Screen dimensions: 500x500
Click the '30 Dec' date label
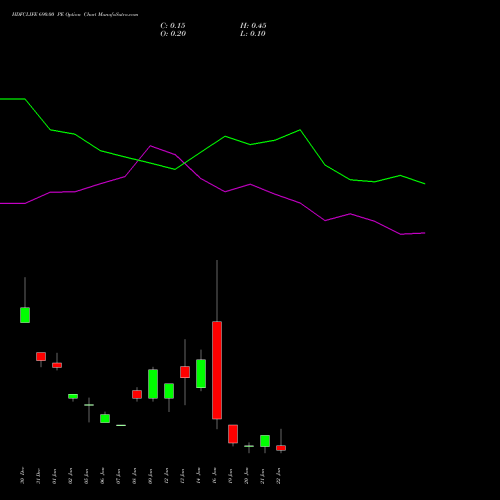coord(23,476)
